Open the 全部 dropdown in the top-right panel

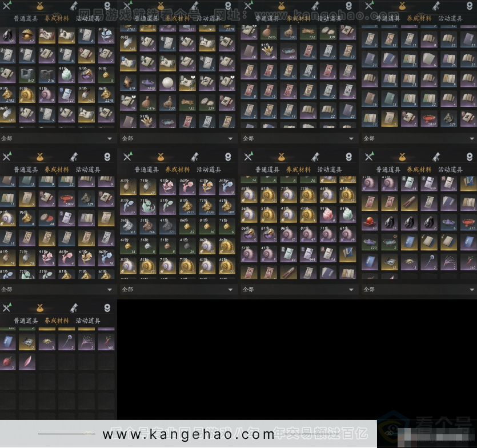472,138
